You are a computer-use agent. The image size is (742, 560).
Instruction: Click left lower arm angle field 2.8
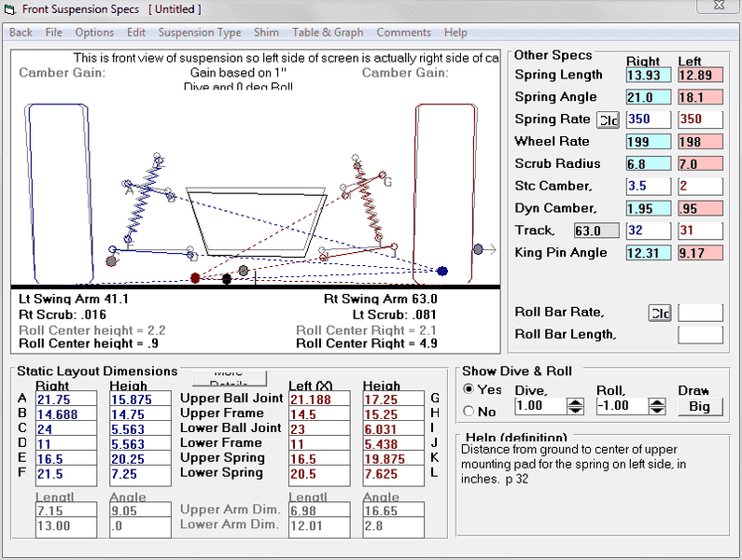pyautogui.click(x=393, y=525)
